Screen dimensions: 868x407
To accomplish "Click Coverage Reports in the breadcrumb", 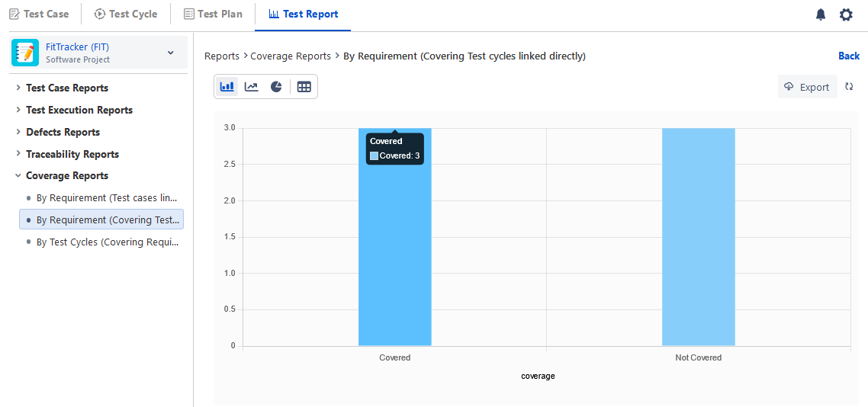I will point(291,56).
